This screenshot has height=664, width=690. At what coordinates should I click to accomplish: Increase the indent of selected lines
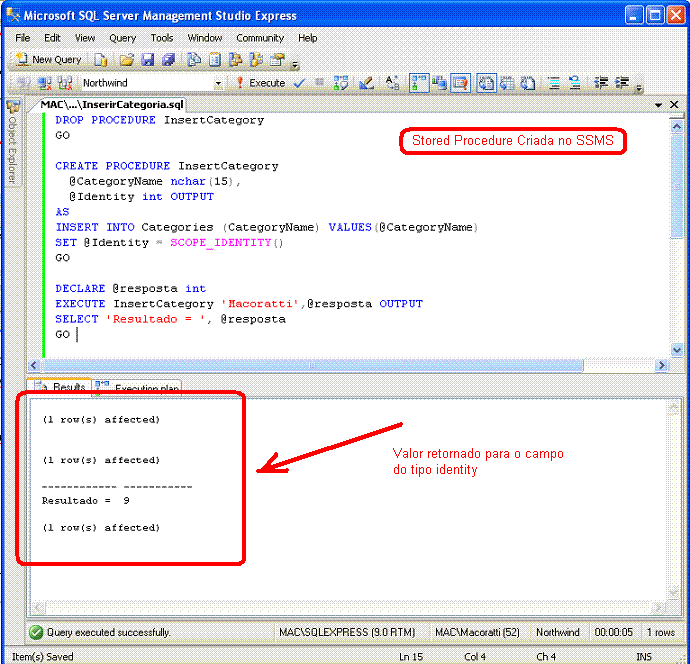[621, 83]
